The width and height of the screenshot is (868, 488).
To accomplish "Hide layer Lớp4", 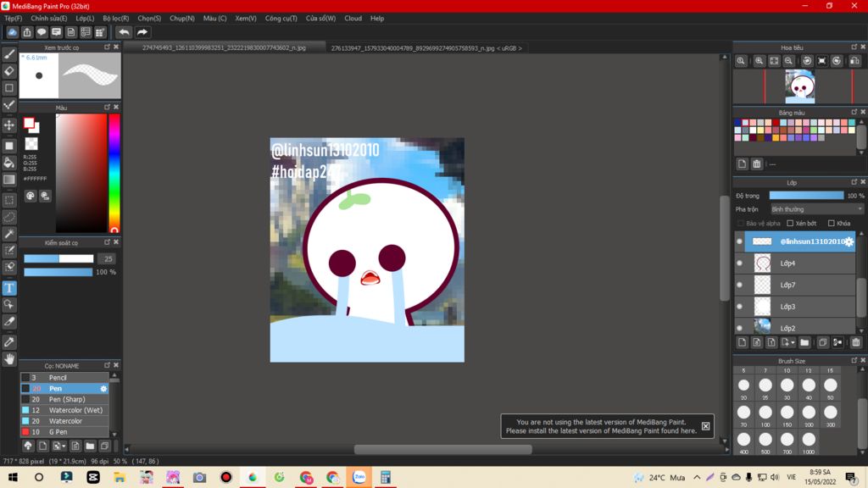I will (739, 263).
